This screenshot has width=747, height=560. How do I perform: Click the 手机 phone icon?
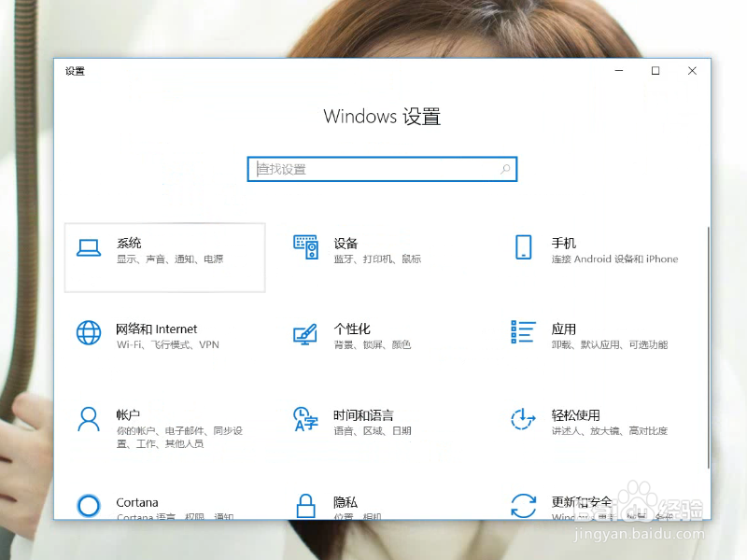[524, 247]
